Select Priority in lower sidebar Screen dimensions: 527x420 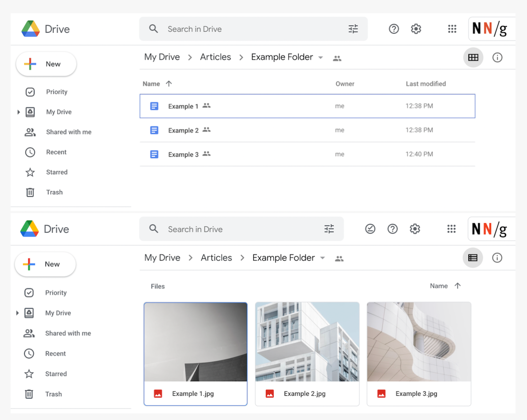(56, 292)
